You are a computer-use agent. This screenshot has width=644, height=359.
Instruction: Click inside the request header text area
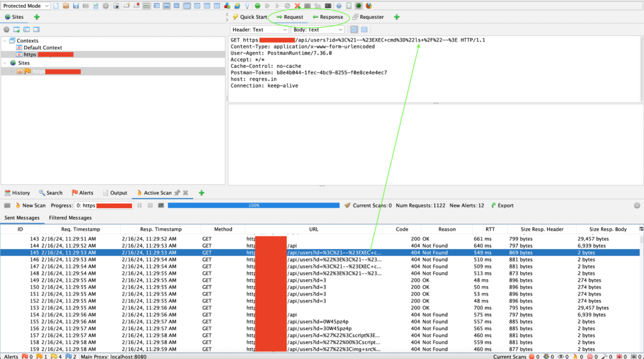pos(435,69)
